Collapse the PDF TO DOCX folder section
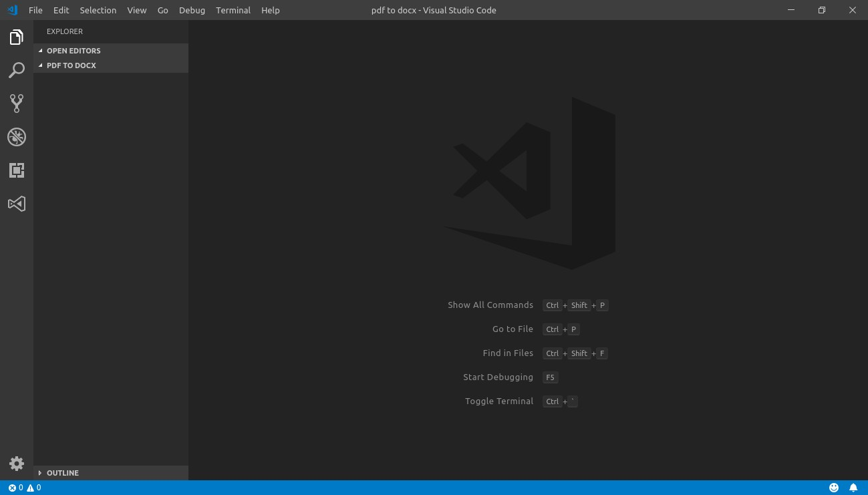This screenshot has width=868, height=495. pyautogui.click(x=71, y=65)
